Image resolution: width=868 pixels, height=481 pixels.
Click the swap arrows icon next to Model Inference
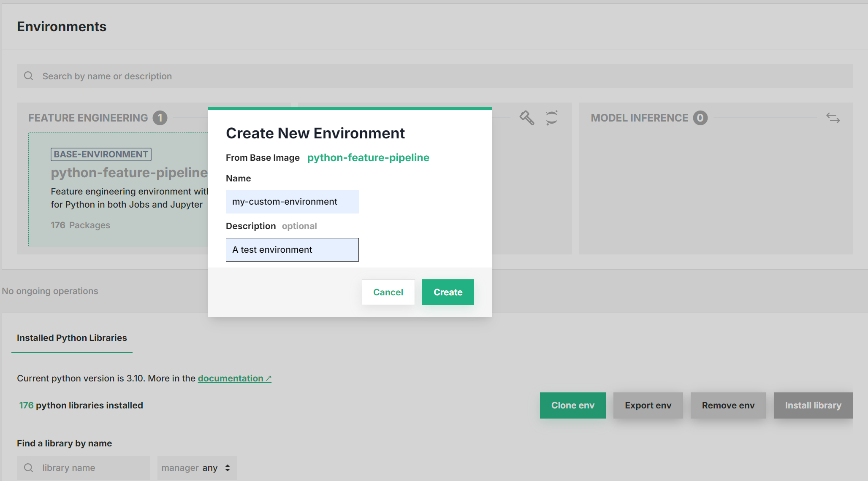coord(834,118)
